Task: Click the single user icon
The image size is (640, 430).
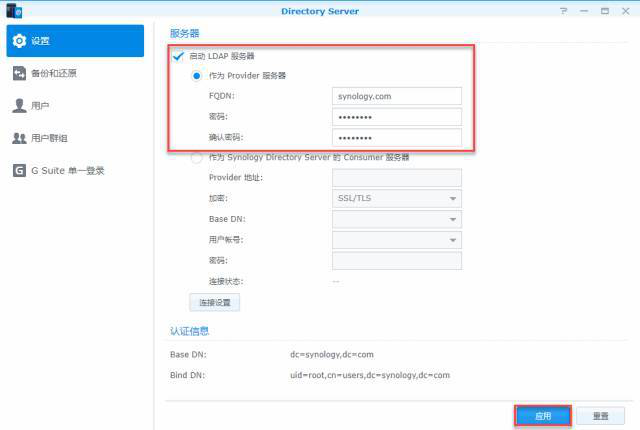Action: click(x=19, y=106)
